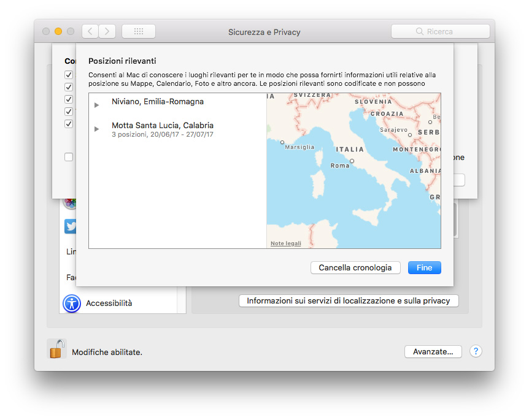Open the Note legali link on map

pyautogui.click(x=286, y=243)
